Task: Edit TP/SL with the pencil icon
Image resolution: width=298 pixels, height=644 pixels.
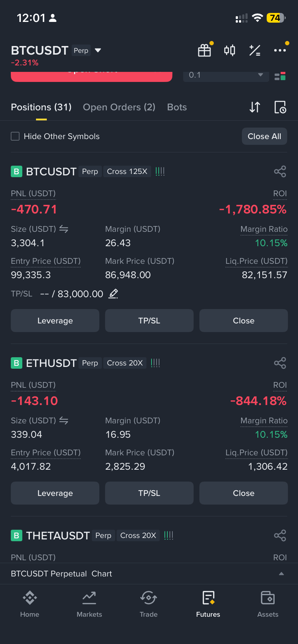Action: 113,294
